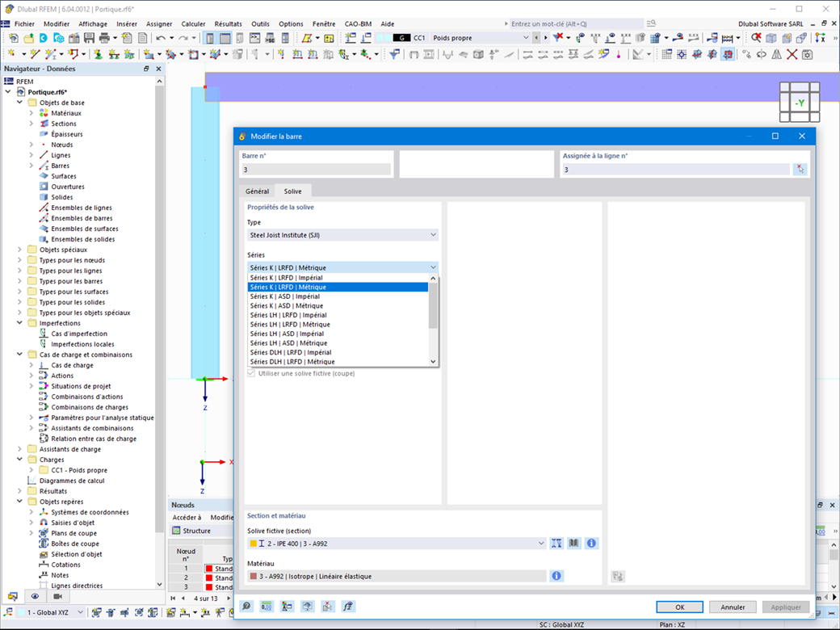The width and height of the screenshot is (840, 630).
Task: Open section info next to IPE 400
Action: [x=591, y=544]
